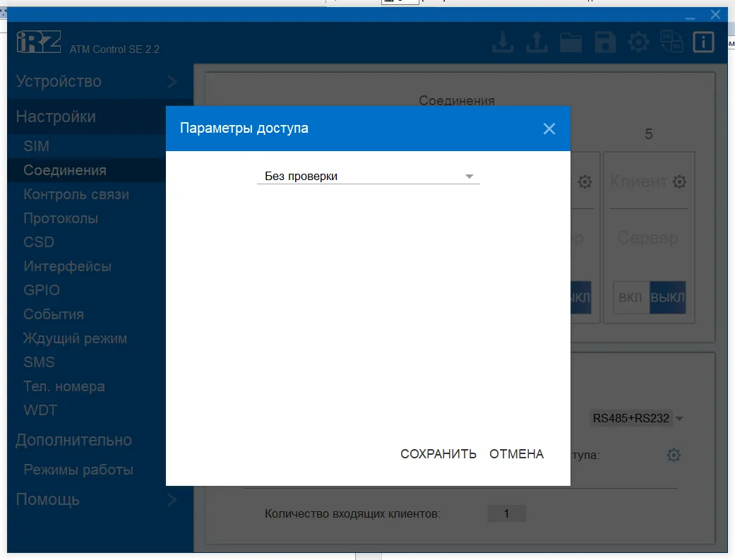This screenshot has height=560, width=735.
Task: Open Ждущий режим settings
Action: (x=76, y=338)
